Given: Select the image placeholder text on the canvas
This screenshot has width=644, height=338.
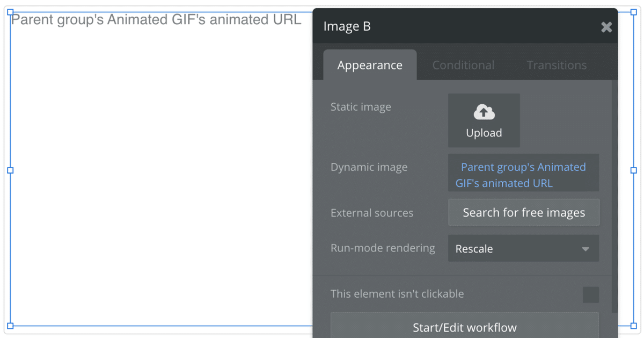Looking at the screenshot, I should coord(156,20).
